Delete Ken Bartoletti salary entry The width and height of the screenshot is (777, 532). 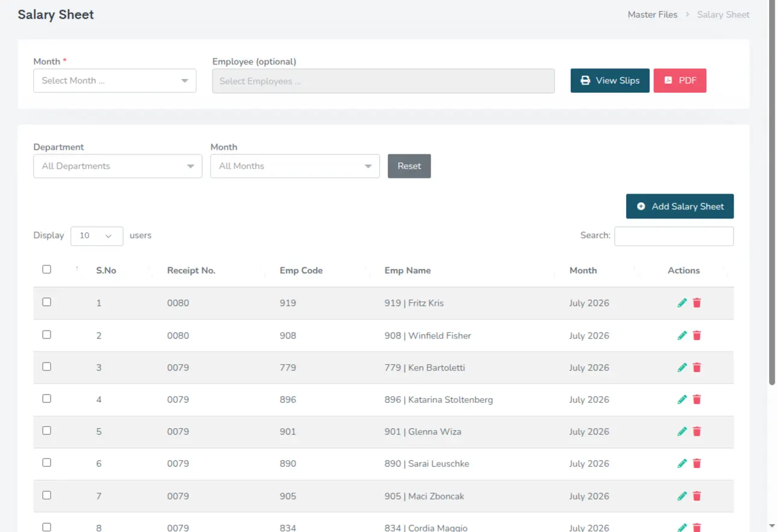pyautogui.click(x=697, y=367)
